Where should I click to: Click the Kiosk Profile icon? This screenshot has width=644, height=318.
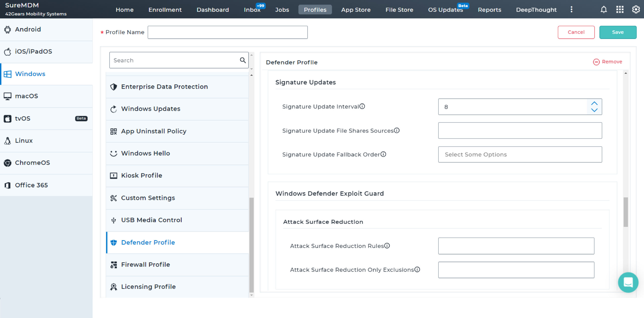[x=114, y=176]
